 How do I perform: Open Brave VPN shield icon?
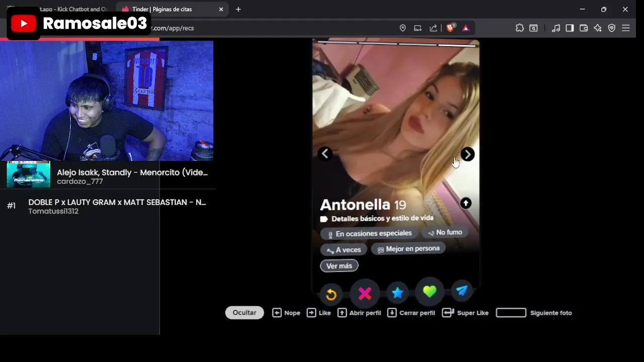612,28
